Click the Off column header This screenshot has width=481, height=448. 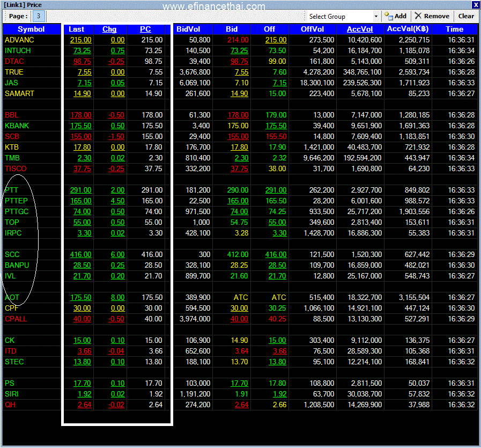(269, 29)
